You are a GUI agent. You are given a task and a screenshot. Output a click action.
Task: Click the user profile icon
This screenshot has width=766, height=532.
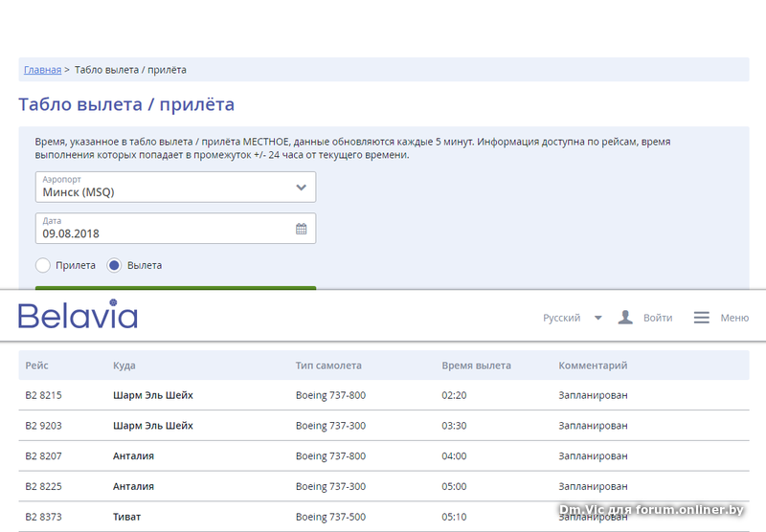pyautogui.click(x=625, y=318)
